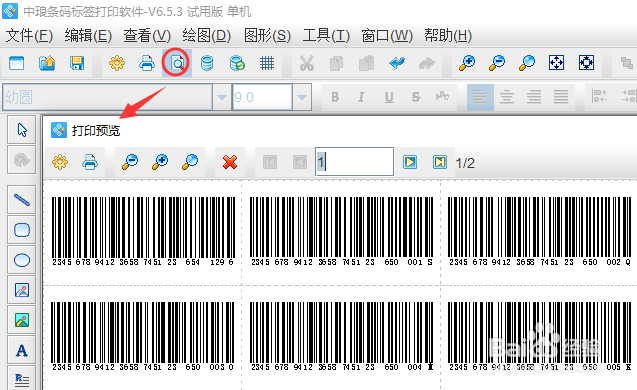Click the font name field 幼圆
Screen dimensions: 637x390
(107, 97)
